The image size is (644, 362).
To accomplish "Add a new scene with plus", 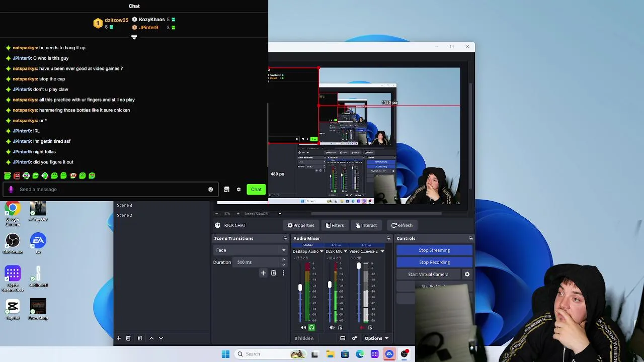I will (119, 338).
